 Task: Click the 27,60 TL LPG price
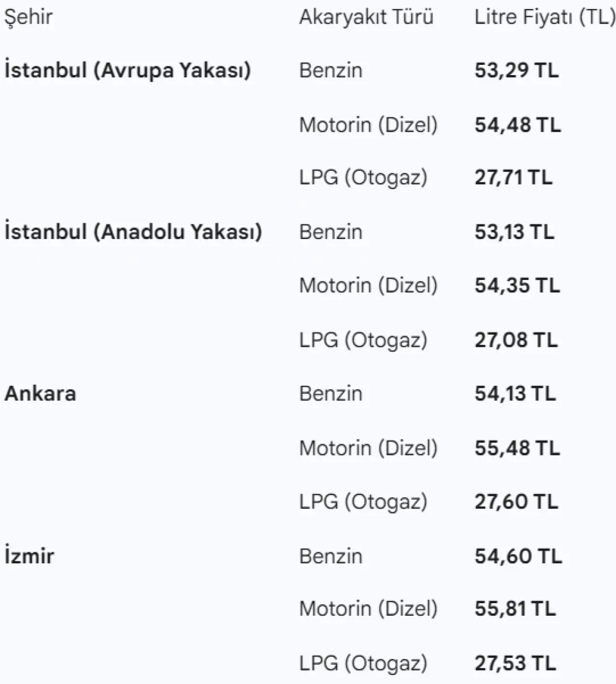pos(516,502)
